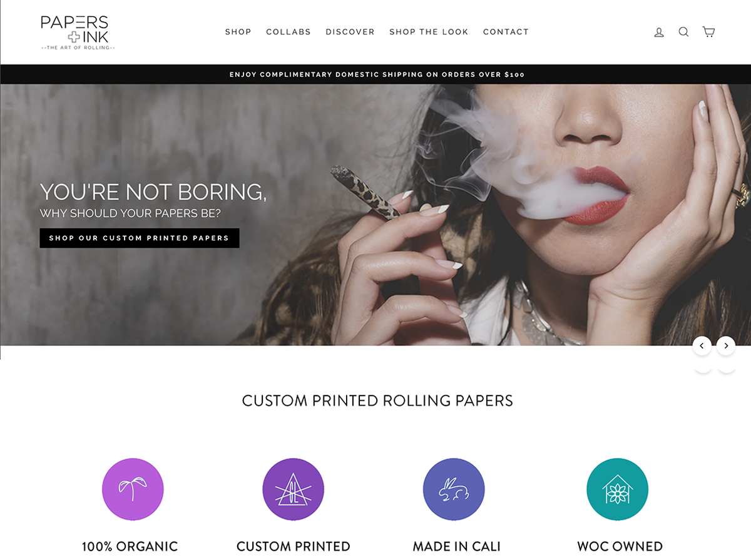Click the 100% Organic label

click(x=130, y=546)
